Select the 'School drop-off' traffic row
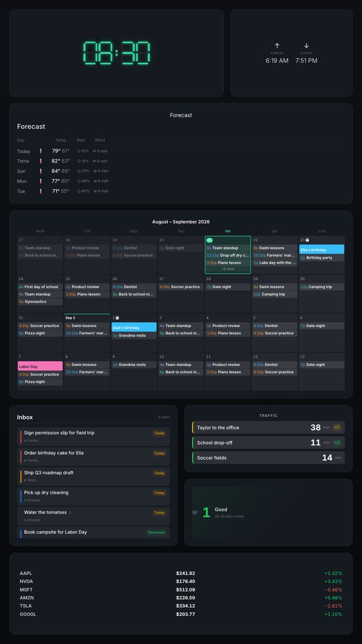Viewport: 362px width, 644px height. (x=269, y=443)
